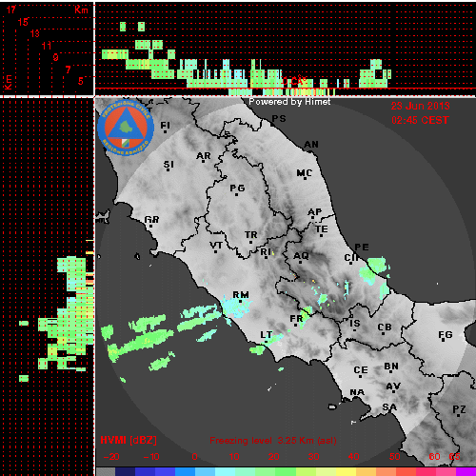Click the LT city label on the map

(x=267, y=335)
